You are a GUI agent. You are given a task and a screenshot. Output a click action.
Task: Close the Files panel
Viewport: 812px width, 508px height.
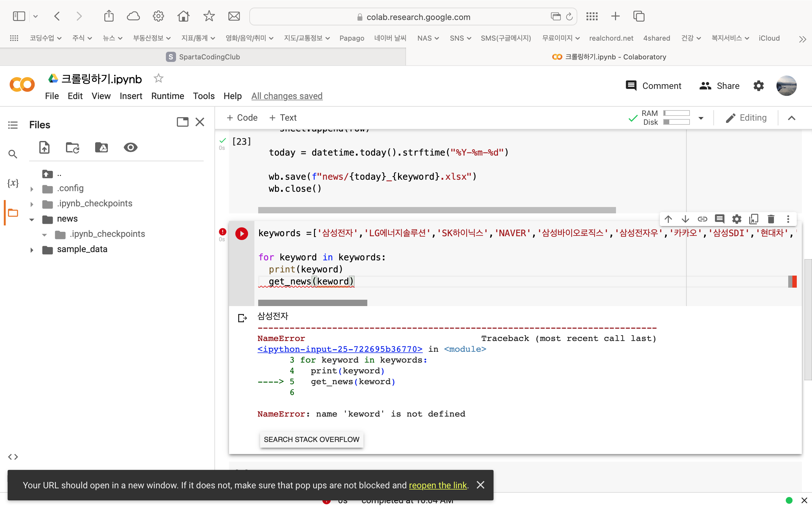(x=200, y=122)
